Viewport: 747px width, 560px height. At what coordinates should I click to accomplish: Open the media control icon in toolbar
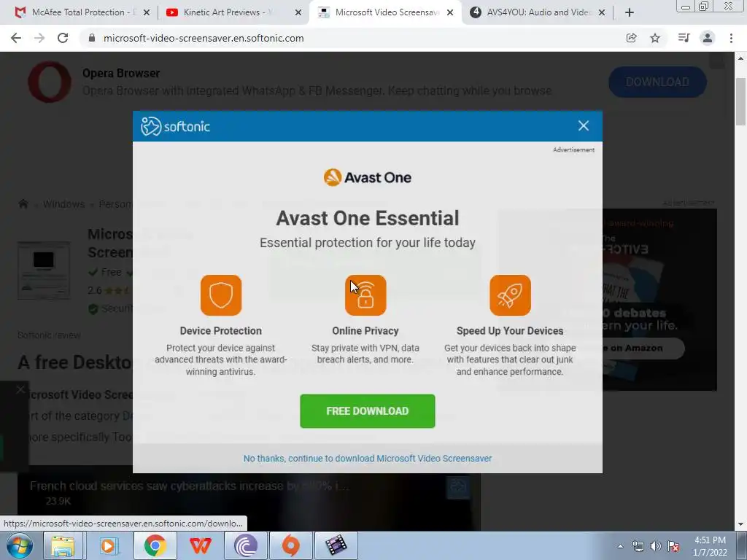tap(684, 38)
